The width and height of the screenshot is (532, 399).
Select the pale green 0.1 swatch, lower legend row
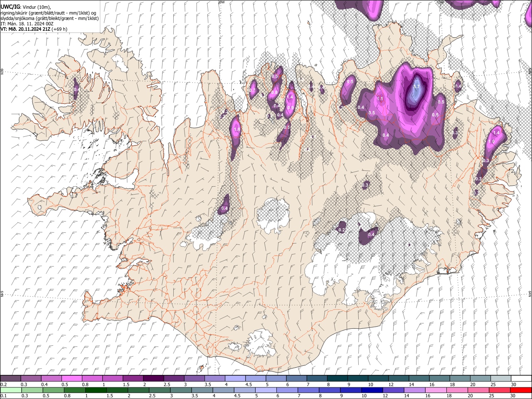pos(10,390)
